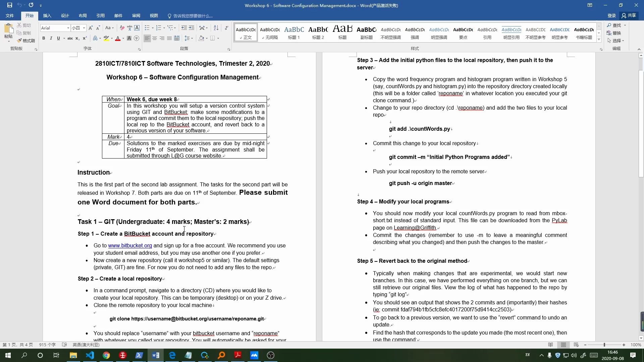The image size is (644, 362).
Task: Open the 开始 ribbon tab
Action: coord(29,16)
